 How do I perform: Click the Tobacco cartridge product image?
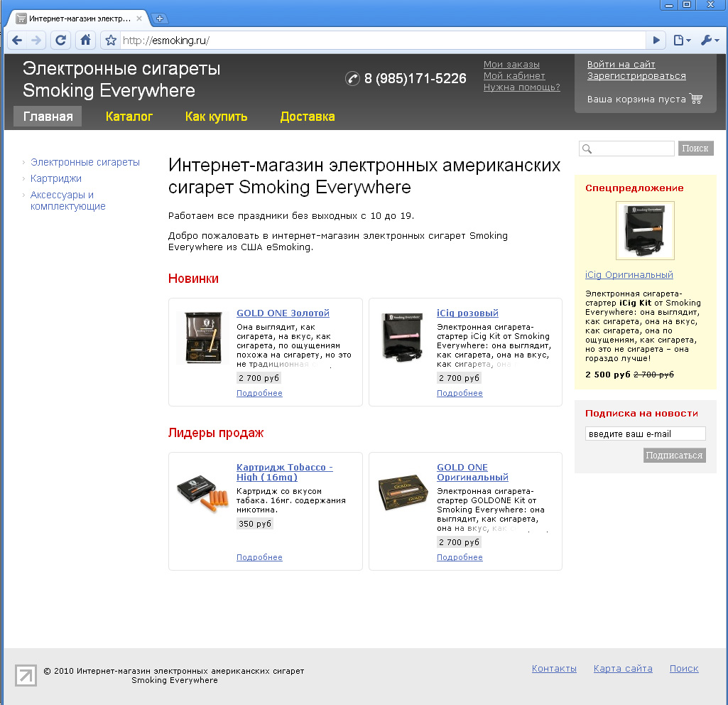(x=202, y=493)
